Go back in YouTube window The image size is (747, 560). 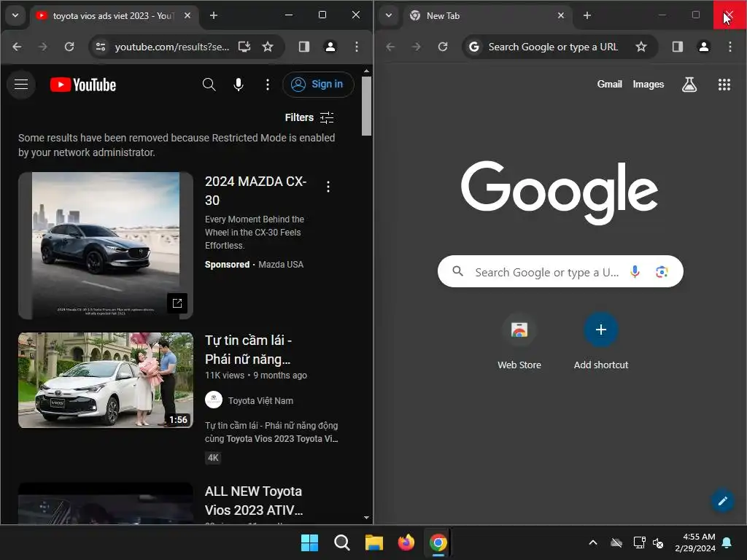point(18,47)
